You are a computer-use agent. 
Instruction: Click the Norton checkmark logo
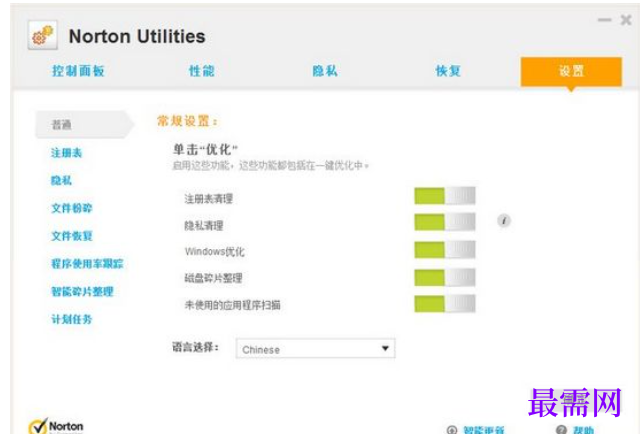[x=38, y=426]
